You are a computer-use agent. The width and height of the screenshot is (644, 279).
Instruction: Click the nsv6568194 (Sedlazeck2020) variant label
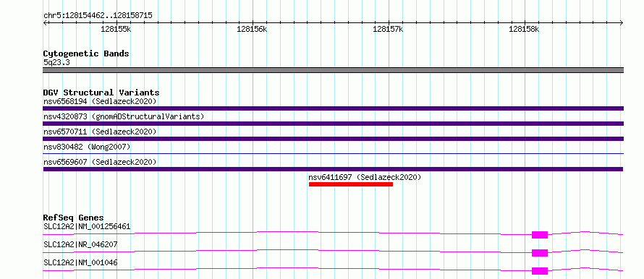click(100, 101)
